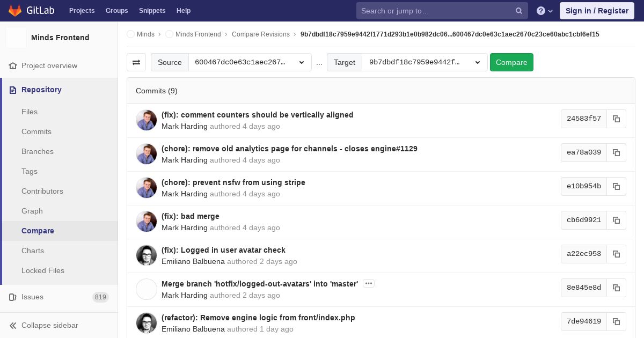Click avatar beside bad merge commit
Screen dimensions: 644x338
click(147, 222)
